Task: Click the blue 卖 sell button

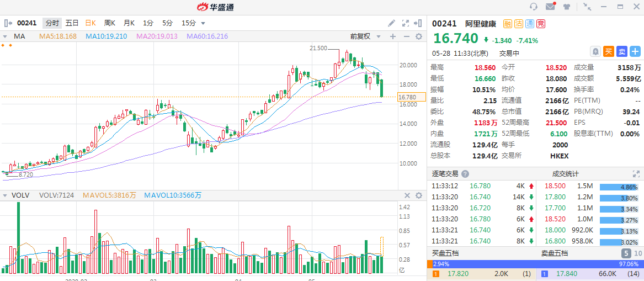Action: [622, 51]
